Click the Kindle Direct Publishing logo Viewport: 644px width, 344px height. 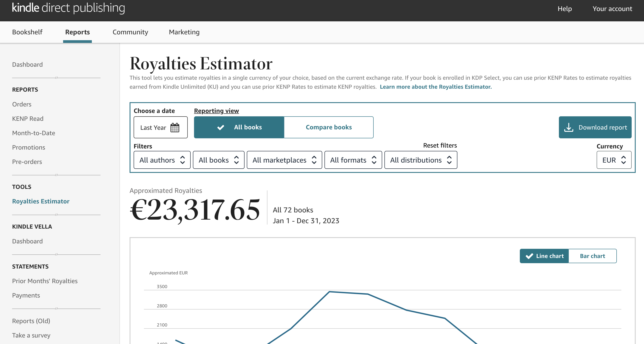68,8
